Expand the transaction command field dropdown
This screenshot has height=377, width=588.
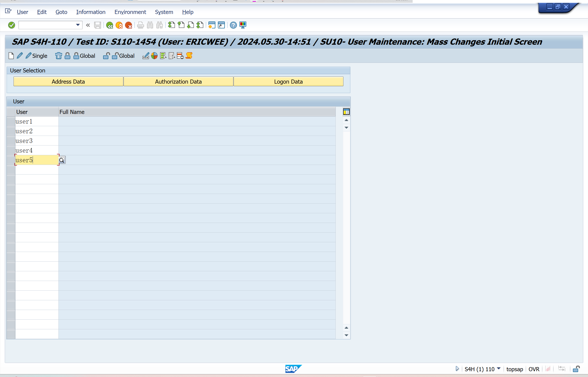[78, 25]
